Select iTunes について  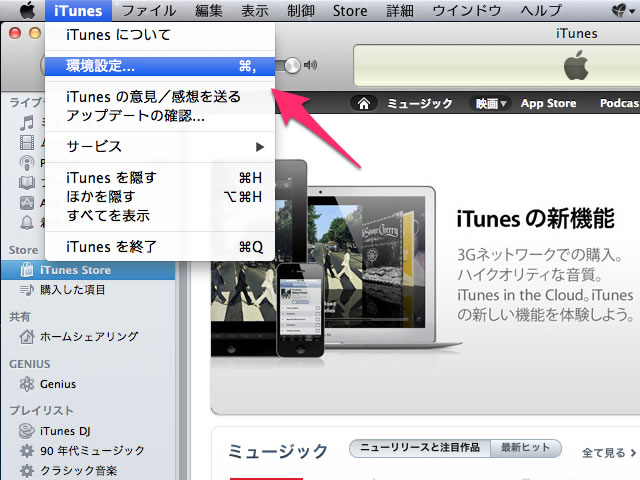pos(160,35)
